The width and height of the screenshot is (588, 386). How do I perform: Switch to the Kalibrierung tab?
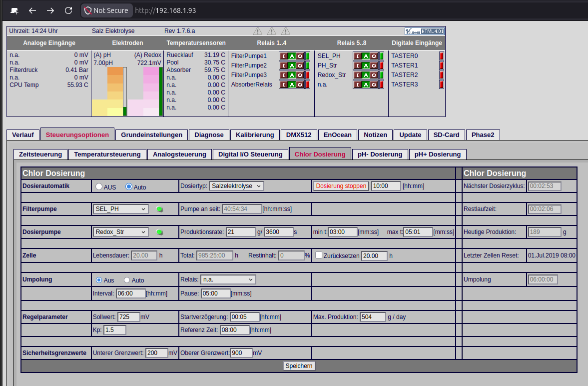coord(255,135)
